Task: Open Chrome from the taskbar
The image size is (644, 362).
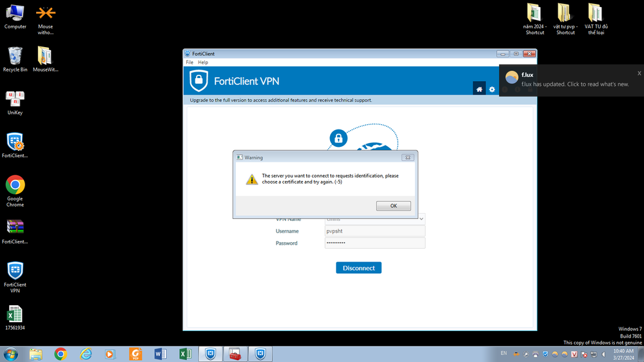Action: (61, 354)
